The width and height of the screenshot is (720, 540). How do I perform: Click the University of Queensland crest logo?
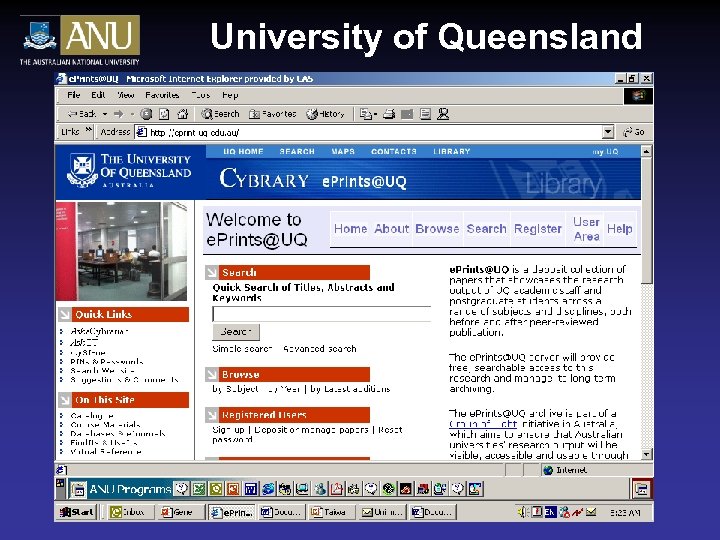[x=82, y=170]
